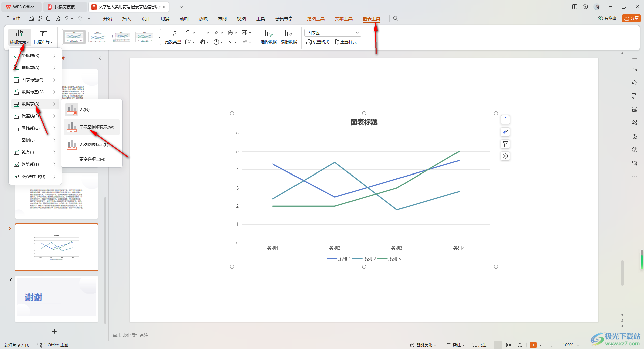Screen dimensions: 644x349
Task: Open the Axis (坐标轴) submenu
Action: click(x=35, y=56)
